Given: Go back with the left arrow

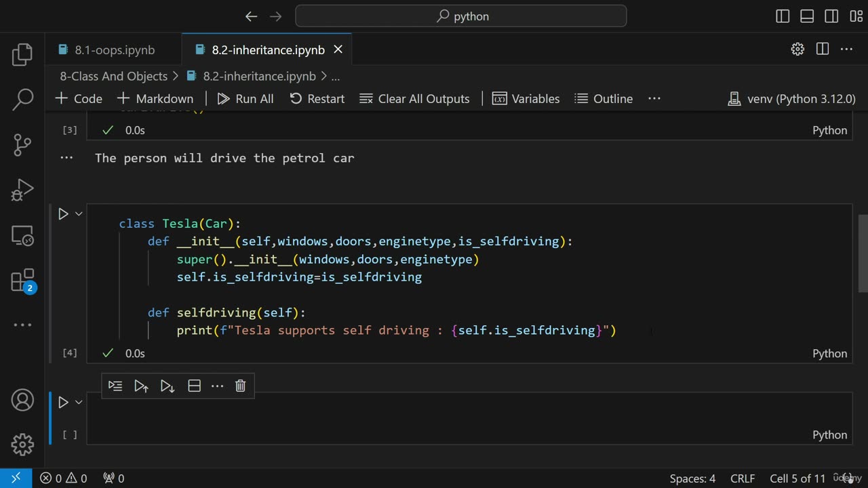Looking at the screenshot, I should 252,16.
